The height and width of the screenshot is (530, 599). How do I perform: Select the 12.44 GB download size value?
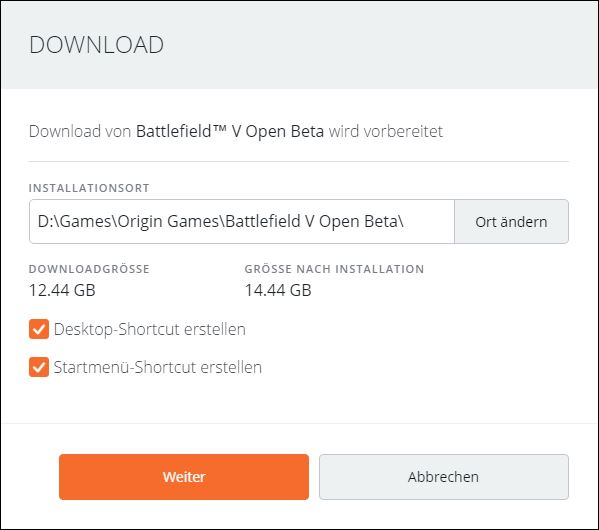point(62,290)
